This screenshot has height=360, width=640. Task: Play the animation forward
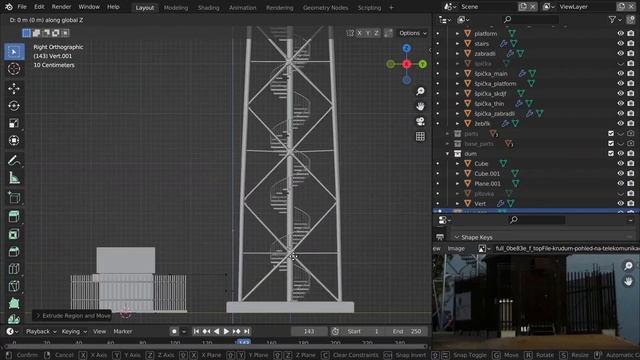click(226, 331)
